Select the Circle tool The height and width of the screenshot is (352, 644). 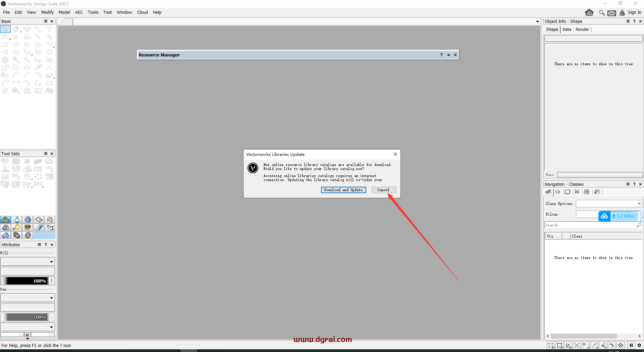(27, 45)
